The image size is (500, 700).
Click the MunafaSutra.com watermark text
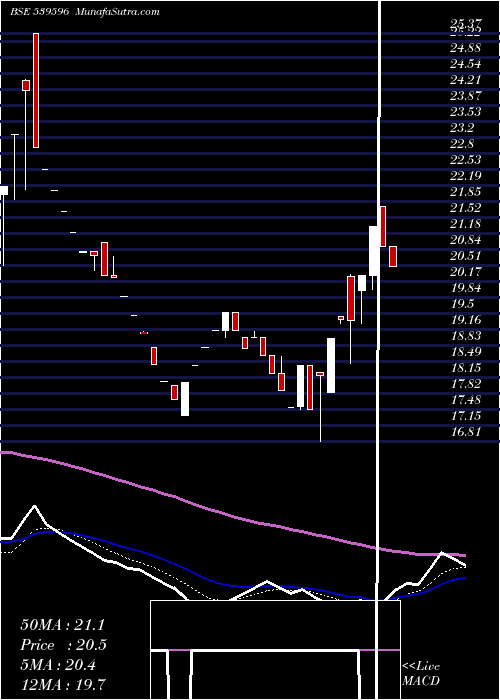pyautogui.click(x=118, y=12)
